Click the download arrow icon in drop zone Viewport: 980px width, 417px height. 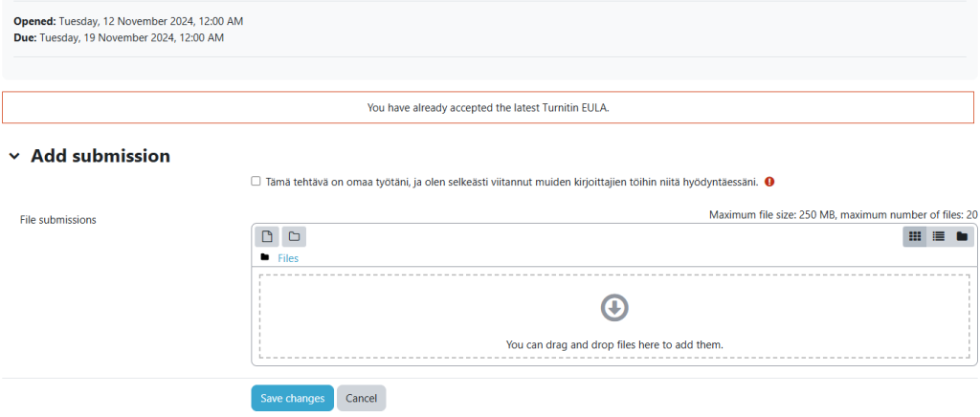coord(614,308)
